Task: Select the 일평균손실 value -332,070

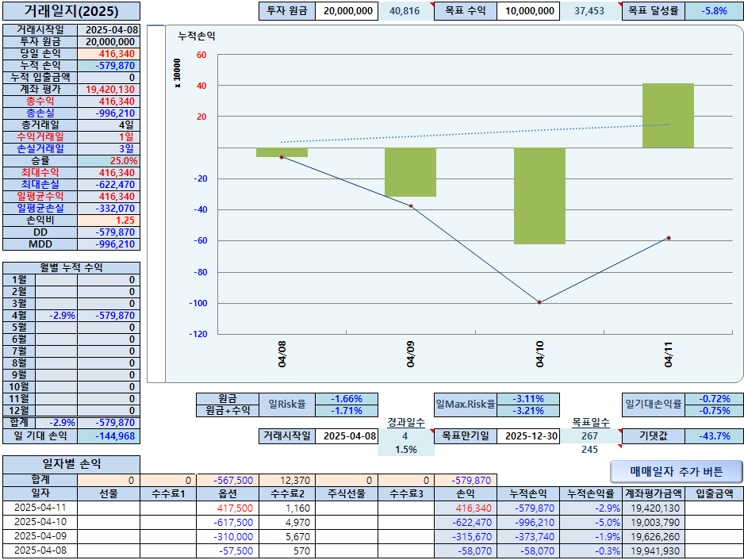Action: click(x=109, y=209)
